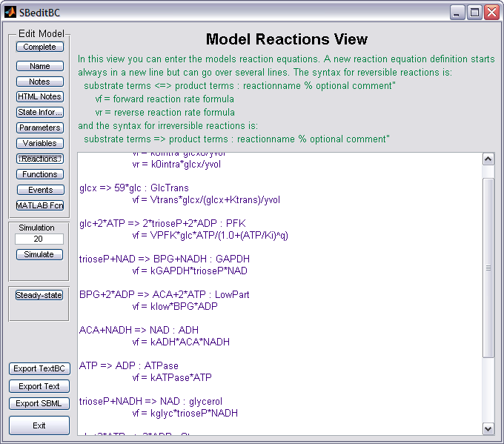
Task: Click the scrollbar up arrow
Action: pyautogui.click(x=488, y=159)
